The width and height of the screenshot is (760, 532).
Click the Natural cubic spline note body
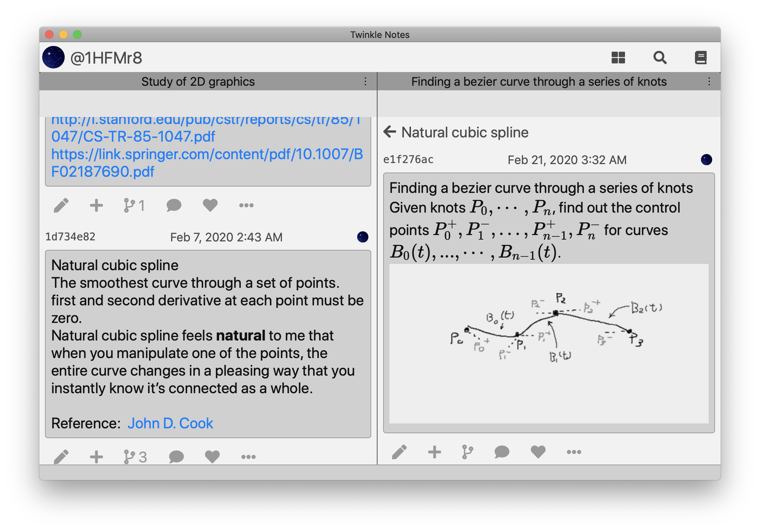(x=208, y=344)
